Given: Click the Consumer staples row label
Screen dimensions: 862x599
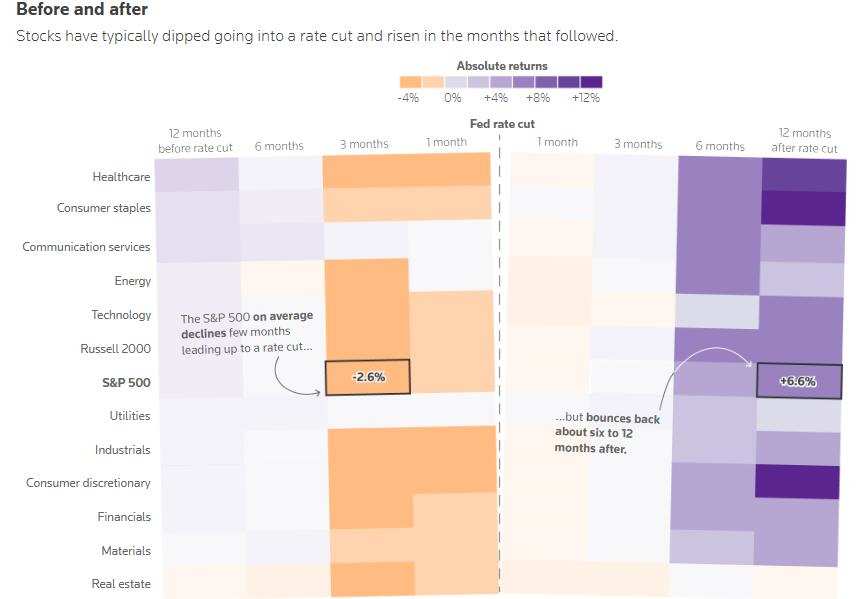Looking at the screenshot, I should 103,208.
